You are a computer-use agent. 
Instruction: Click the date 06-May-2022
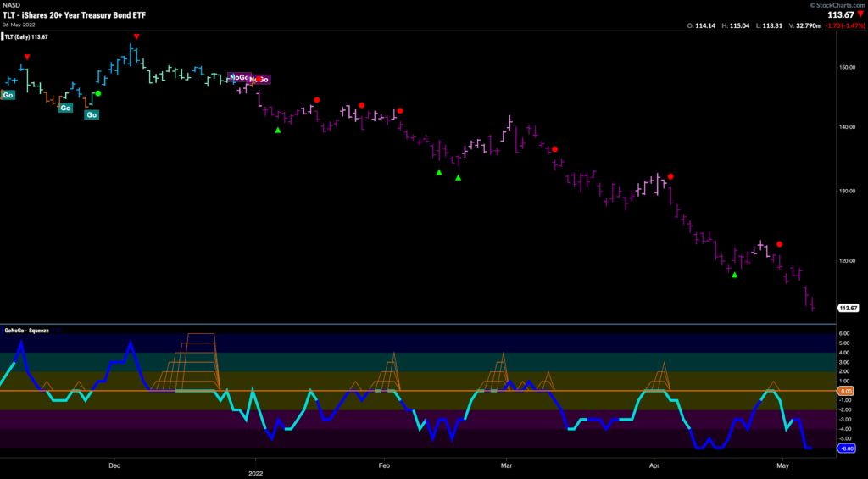point(19,25)
